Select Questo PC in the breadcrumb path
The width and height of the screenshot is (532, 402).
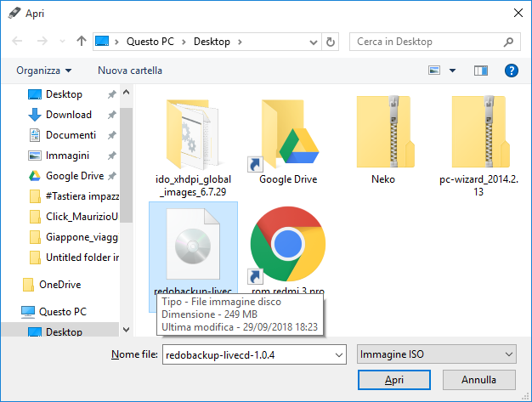point(150,42)
